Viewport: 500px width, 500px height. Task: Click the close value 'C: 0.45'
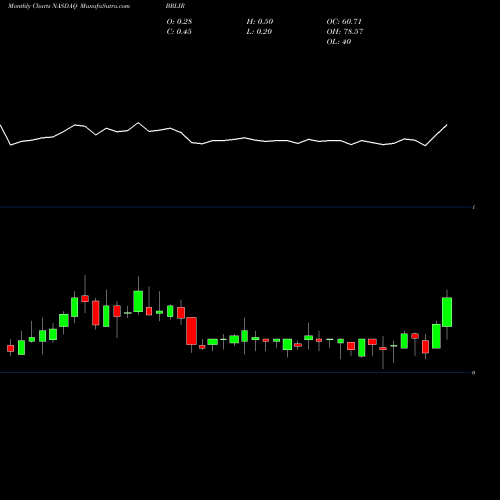[x=179, y=32]
